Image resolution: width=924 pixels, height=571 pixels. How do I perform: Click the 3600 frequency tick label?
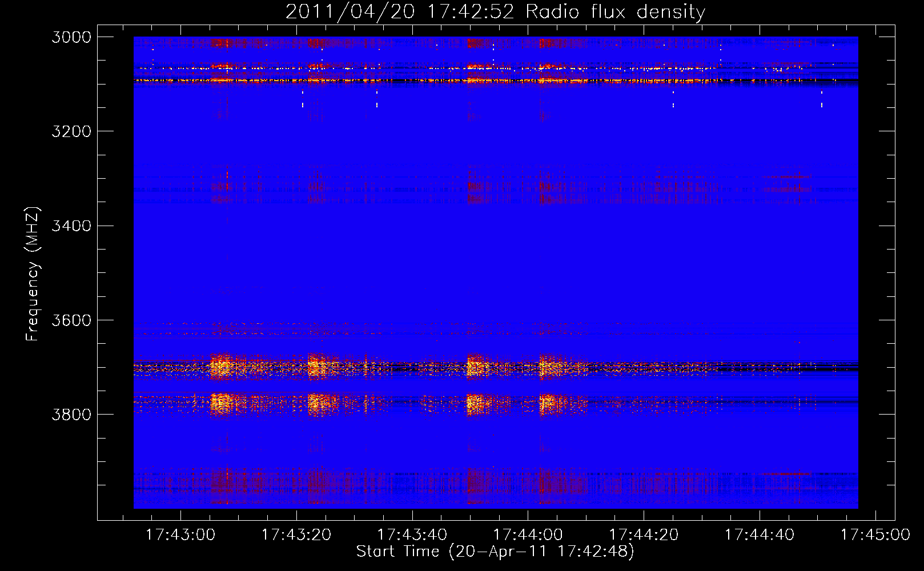coord(71,320)
